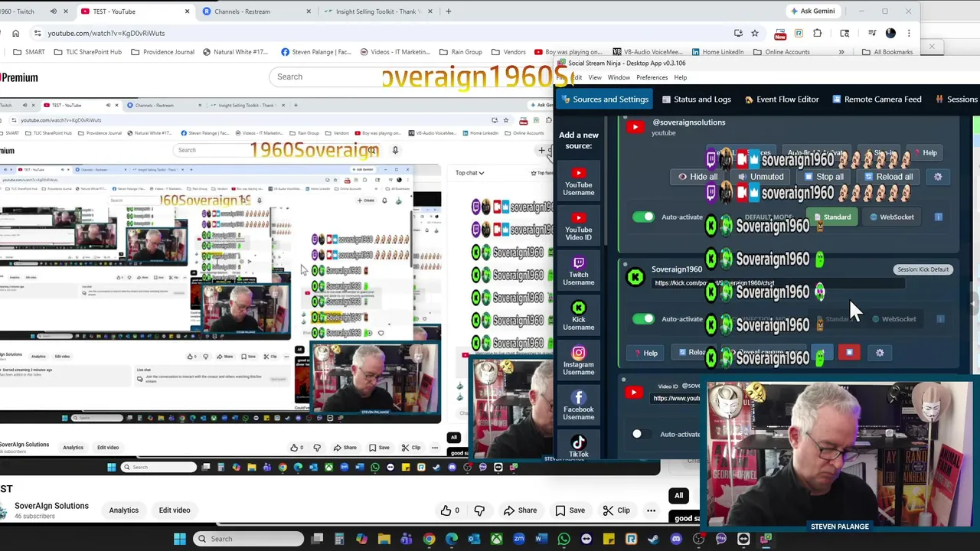Open the Vendors bookmarks folder
Screen dimensions: 980x551
click(508, 52)
